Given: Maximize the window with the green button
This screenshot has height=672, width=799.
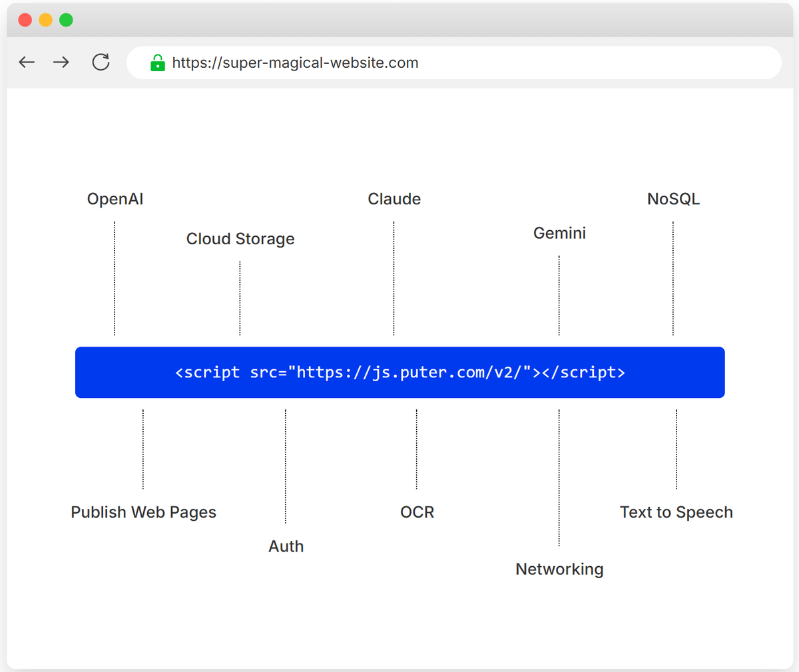Looking at the screenshot, I should [66, 20].
